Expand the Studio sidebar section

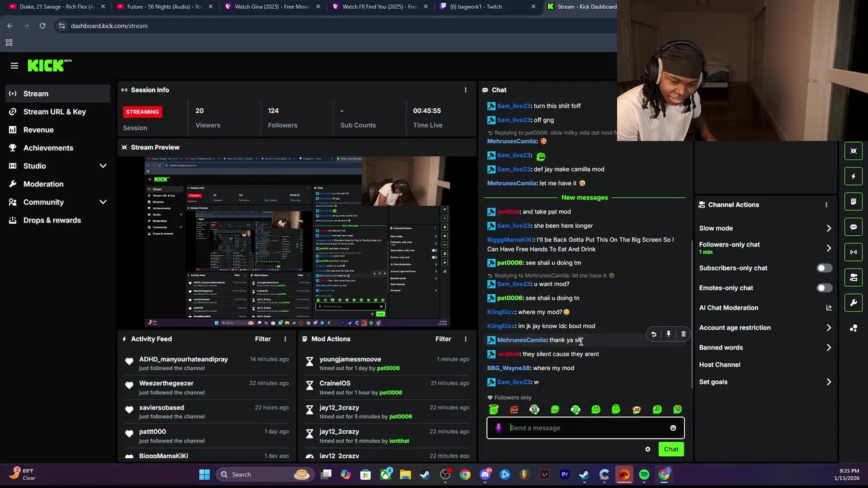[103, 166]
